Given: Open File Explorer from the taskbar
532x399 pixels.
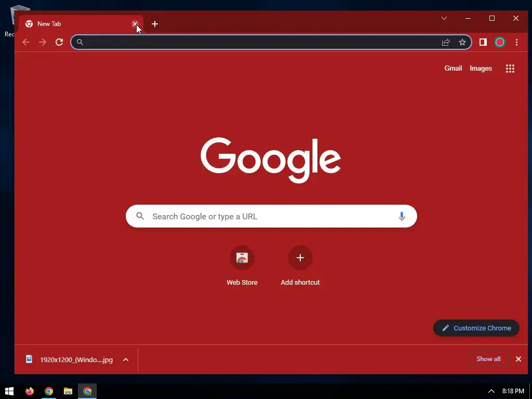Looking at the screenshot, I should tap(68, 391).
